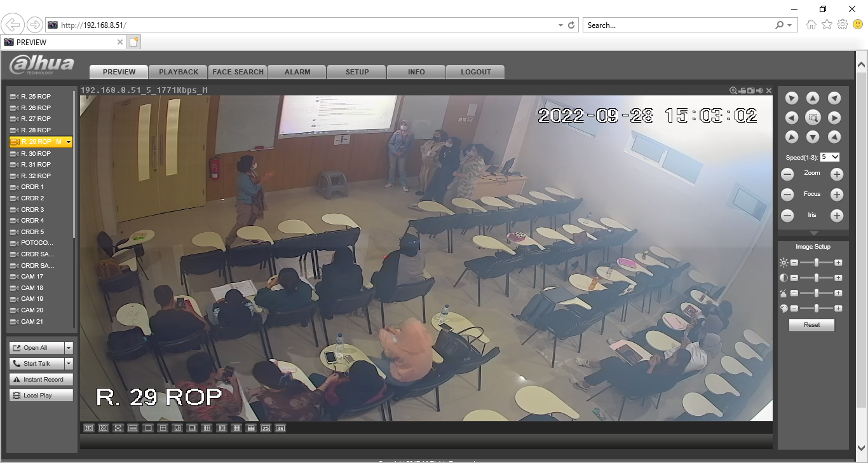Move PTZ camera down with the down arrow
Screen dimensions: 868x463
[813, 137]
